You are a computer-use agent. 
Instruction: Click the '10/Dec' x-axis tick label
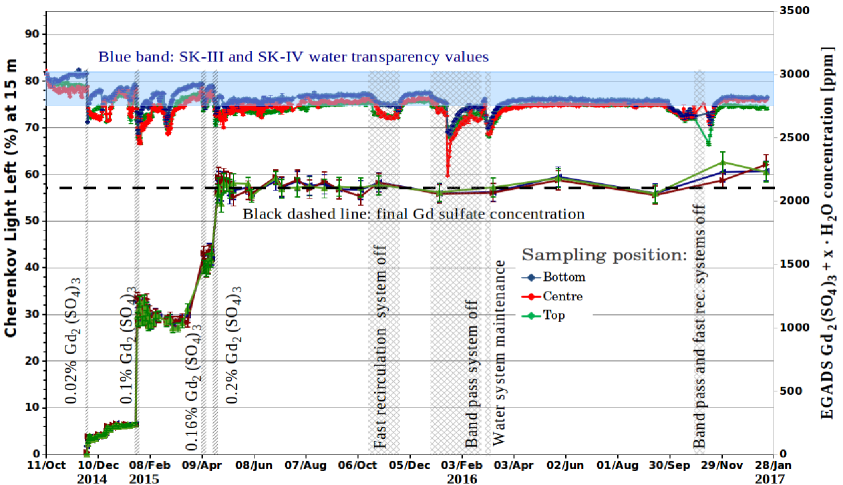point(99,466)
